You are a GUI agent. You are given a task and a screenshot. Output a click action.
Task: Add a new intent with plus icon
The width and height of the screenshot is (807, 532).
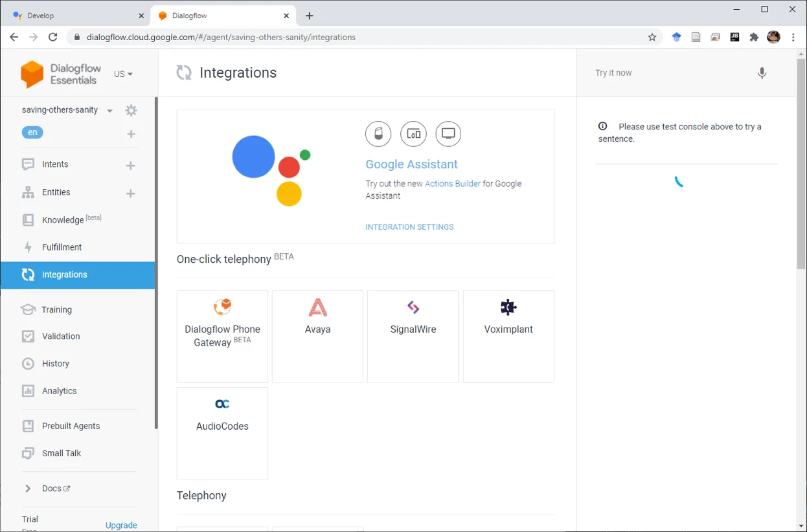click(x=130, y=166)
